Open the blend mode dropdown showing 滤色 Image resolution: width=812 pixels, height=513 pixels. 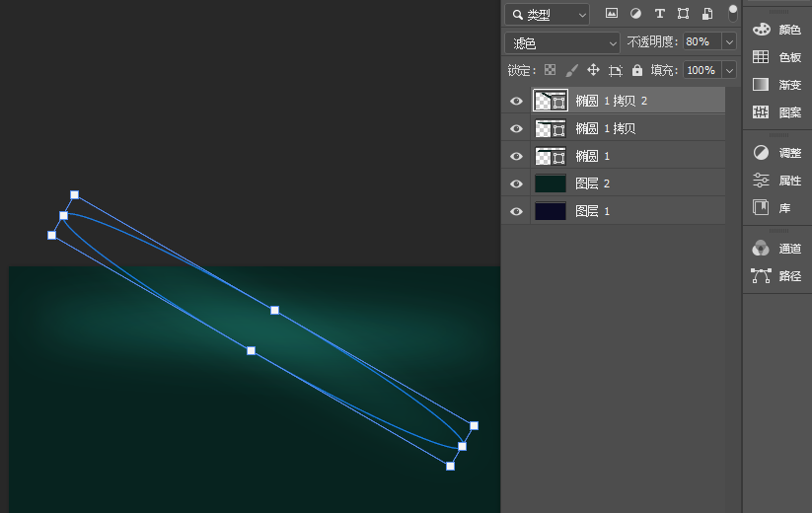click(561, 43)
